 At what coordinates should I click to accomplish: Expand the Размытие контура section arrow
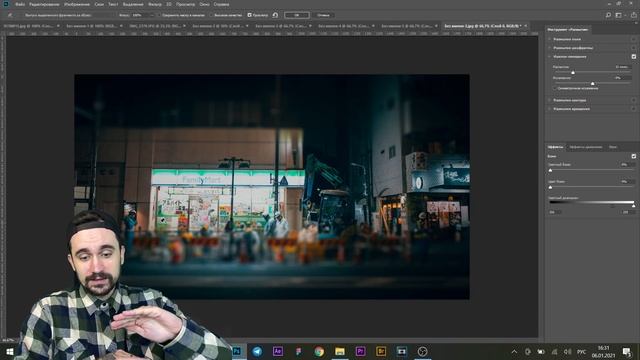pos(549,100)
